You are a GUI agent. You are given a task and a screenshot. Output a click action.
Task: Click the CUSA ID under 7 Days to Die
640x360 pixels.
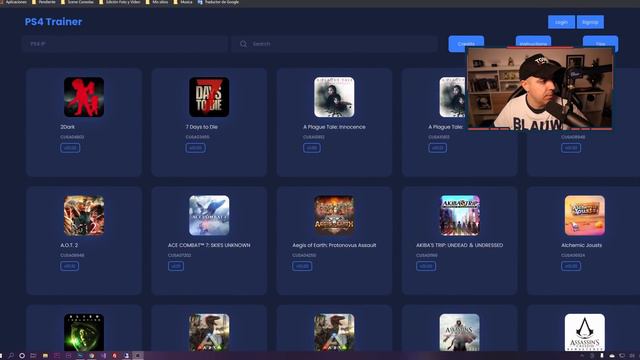pyautogui.click(x=198, y=137)
